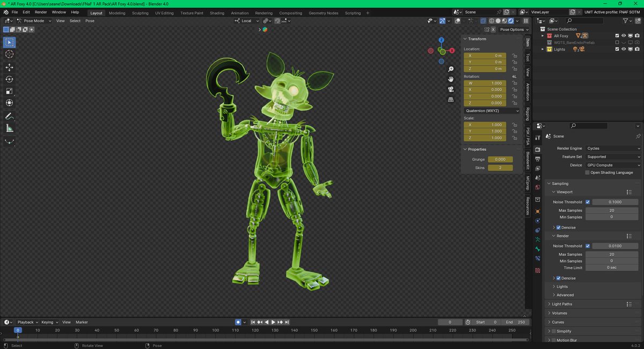
Task: Switch to orthographic grid view icon
Action: point(451,99)
